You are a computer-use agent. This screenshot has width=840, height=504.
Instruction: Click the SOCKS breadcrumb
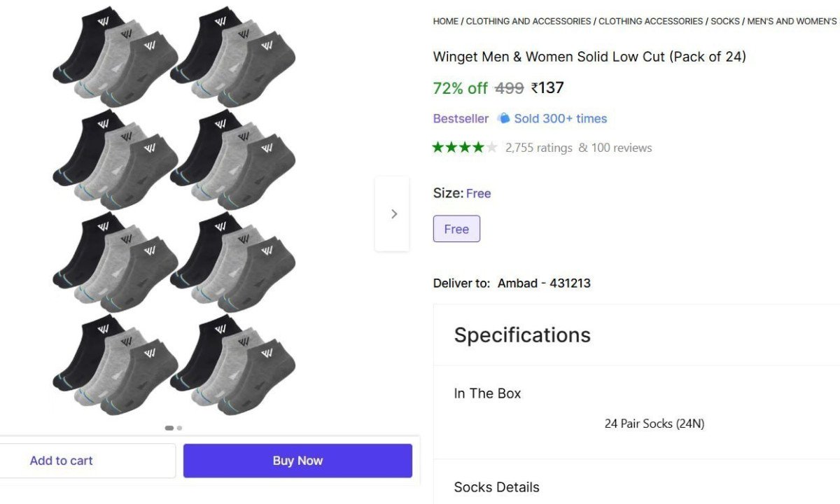pyautogui.click(x=726, y=21)
